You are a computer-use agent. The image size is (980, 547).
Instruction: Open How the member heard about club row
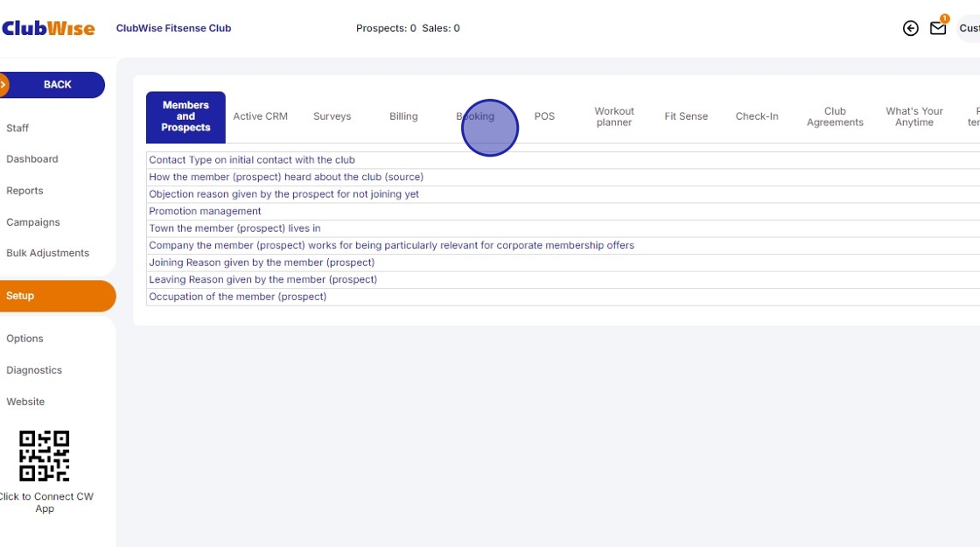pyautogui.click(x=563, y=177)
